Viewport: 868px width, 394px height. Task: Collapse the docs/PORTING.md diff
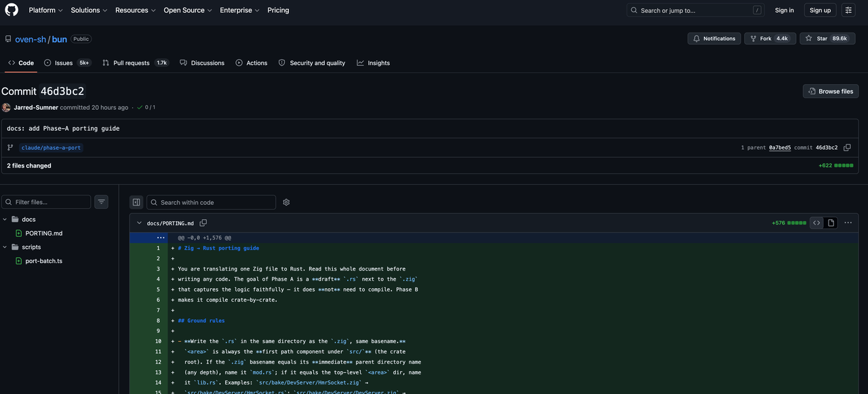click(x=139, y=222)
